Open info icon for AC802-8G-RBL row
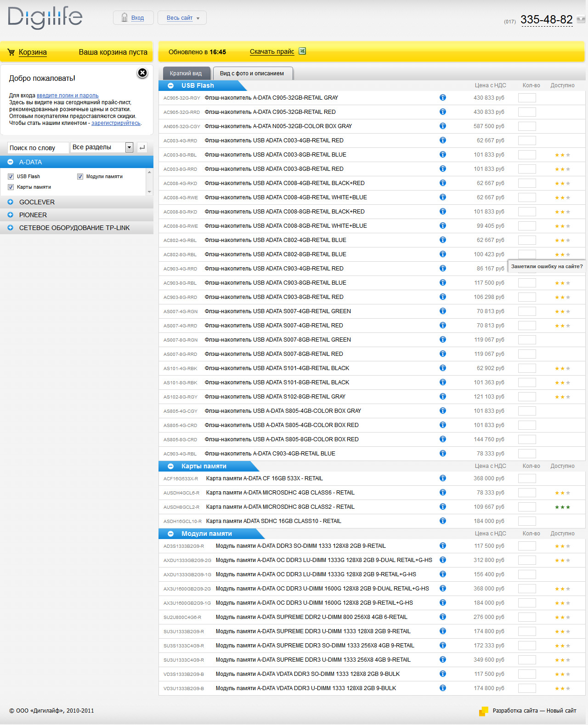 coord(443,254)
